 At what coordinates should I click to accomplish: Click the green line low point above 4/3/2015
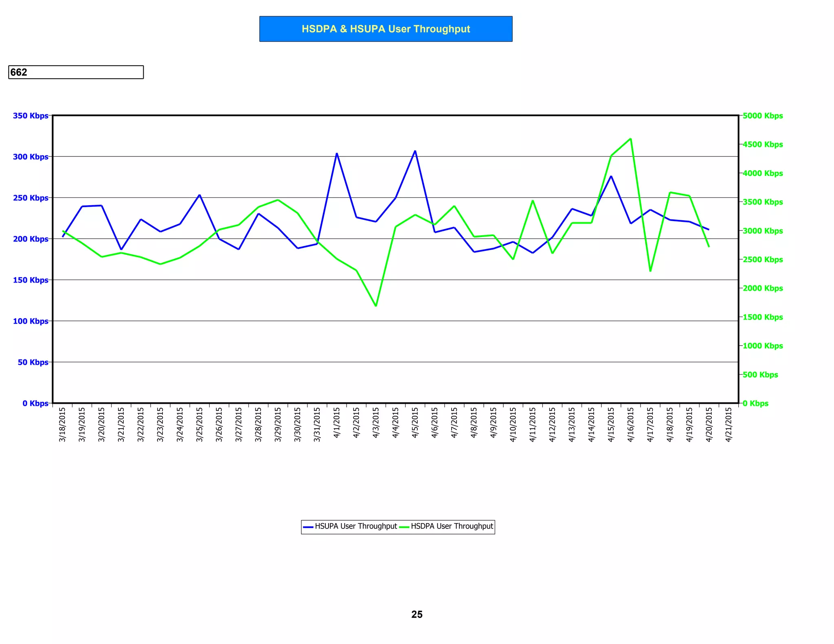376,306
